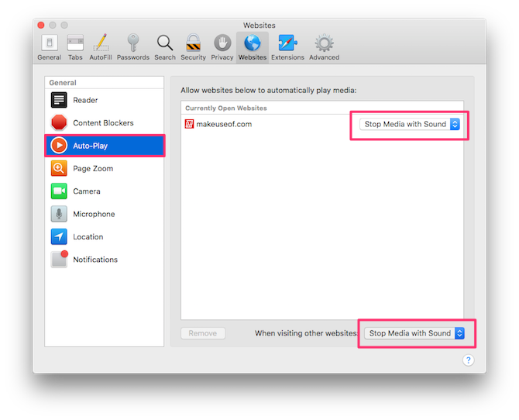Click the disabled Remove button
The height and width of the screenshot is (420, 519).
tap(203, 333)
